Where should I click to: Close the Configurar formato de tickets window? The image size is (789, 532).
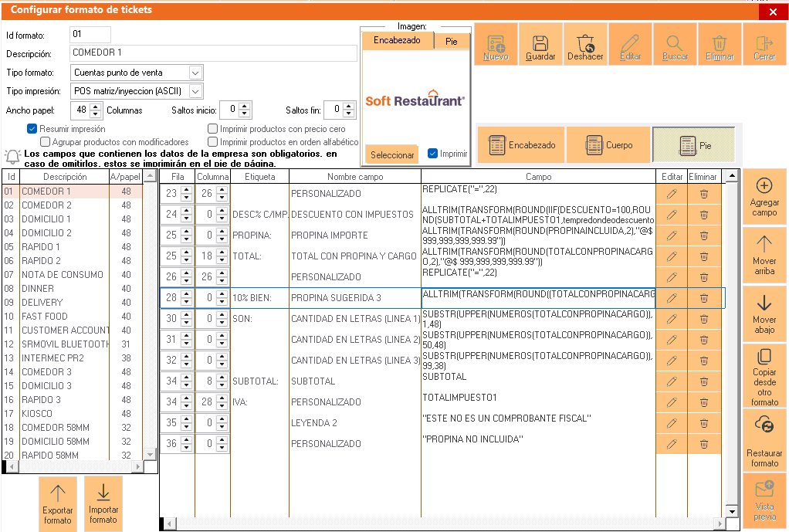pos(773,12)
